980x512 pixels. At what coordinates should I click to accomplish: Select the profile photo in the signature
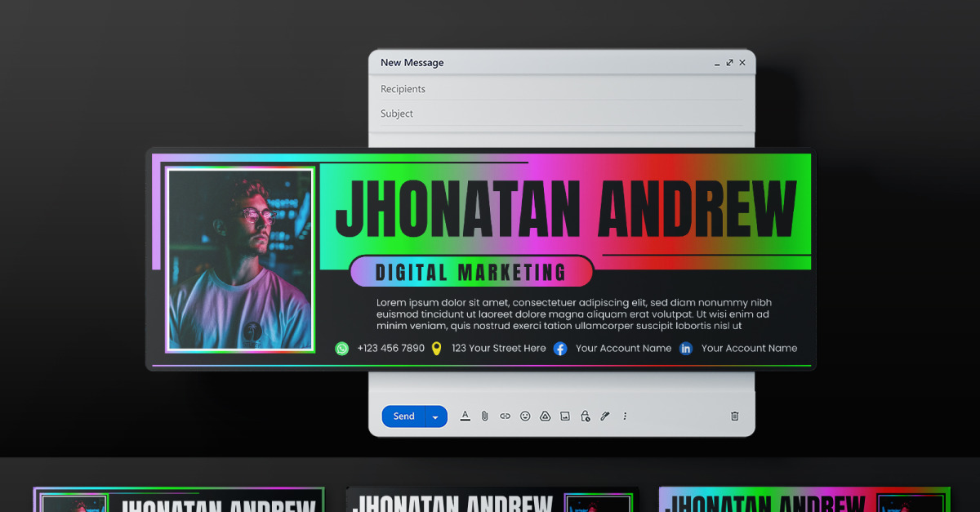240,260
